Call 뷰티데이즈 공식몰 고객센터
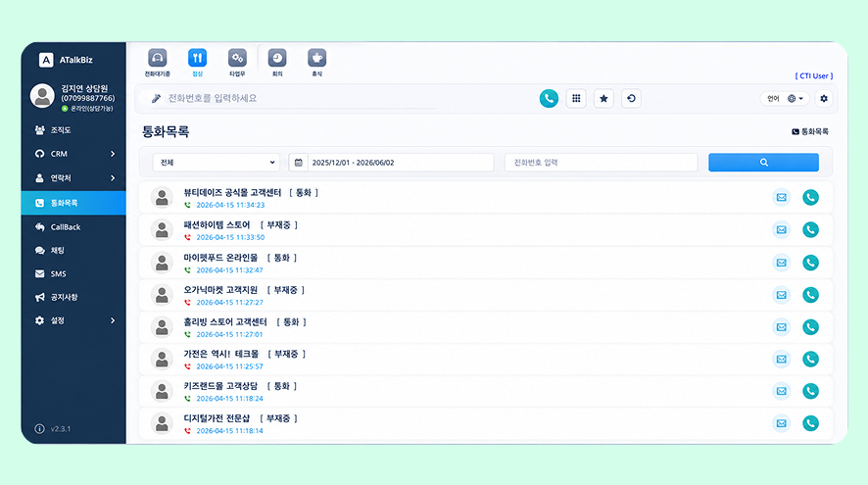The width and height of the screenshot is (868, 485). point(810,198)
